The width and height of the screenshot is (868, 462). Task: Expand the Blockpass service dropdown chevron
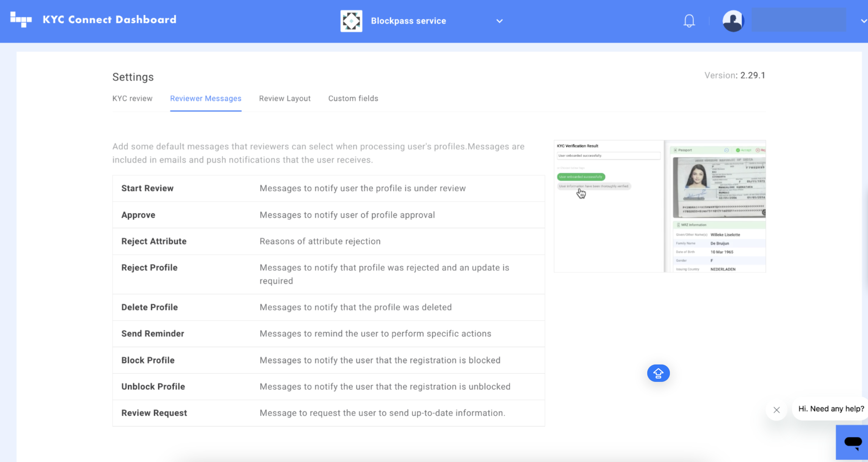[499, 21]
